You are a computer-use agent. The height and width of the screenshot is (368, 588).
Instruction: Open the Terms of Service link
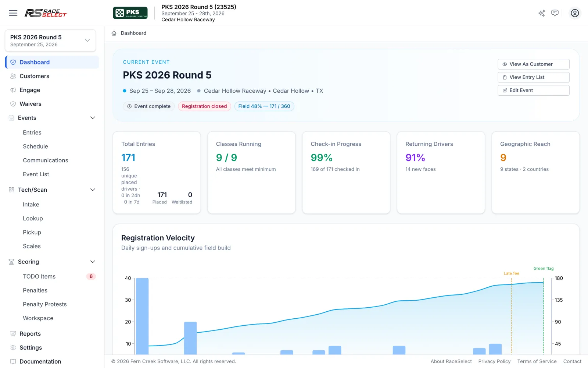pyautogui.click(x=537, y=361)
